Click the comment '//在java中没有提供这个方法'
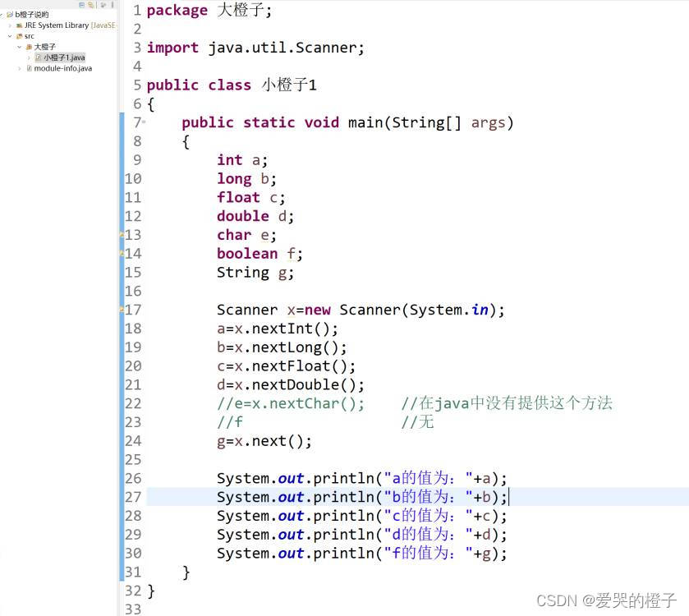689x616 pixels. 507,403
